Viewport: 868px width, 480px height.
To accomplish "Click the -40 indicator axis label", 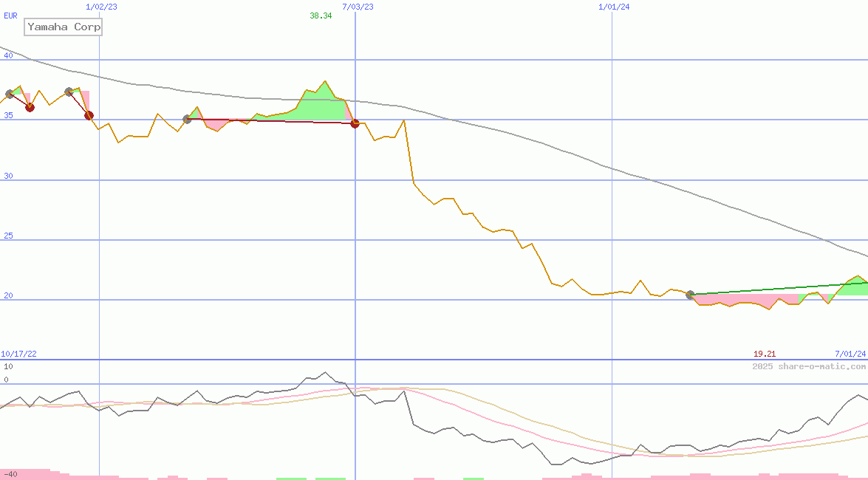I will (x=10, y=474).
